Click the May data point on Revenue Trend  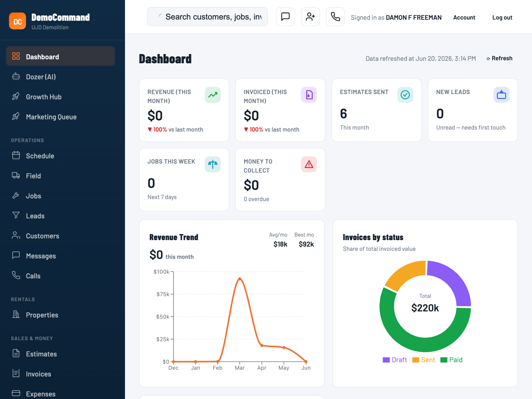(284, 347)
